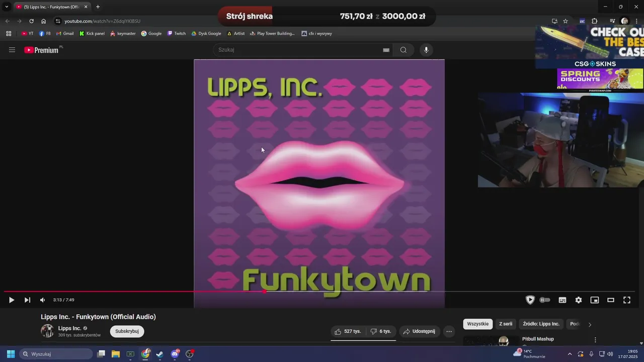Enter fullscreen mode
Image resolution: width=644 pixels, height=362 pixels.
pos(627,300)
